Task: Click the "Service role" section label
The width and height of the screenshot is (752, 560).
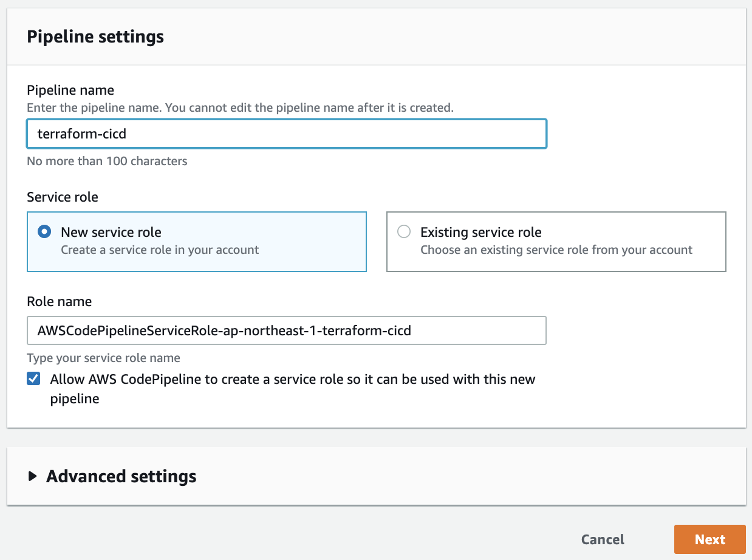Action: coord(63,197)
